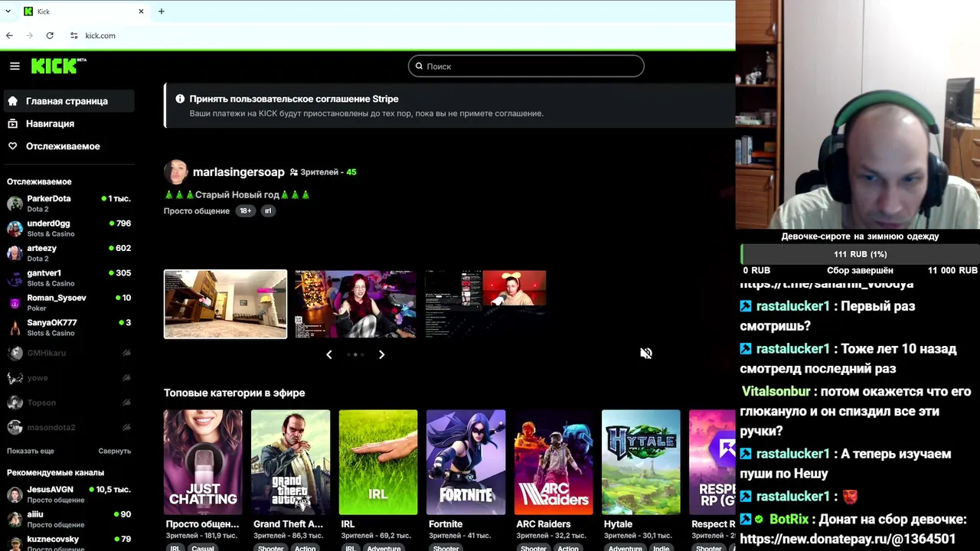Click JesusAVGN avatar in recommended

pyautogui.click(x=15, y=494)
